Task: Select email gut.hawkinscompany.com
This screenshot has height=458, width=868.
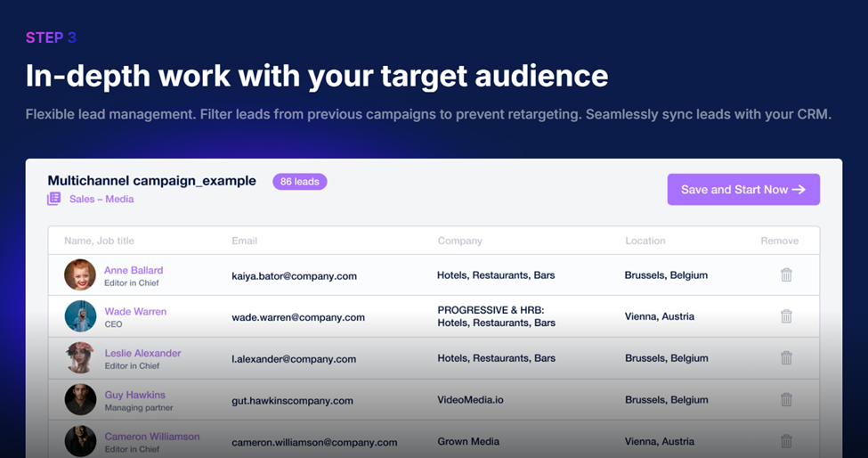Action: point(292,400)
